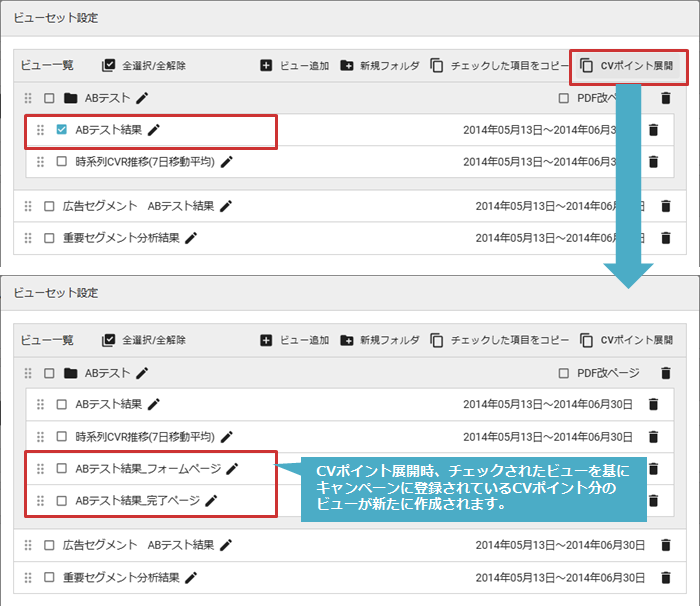
Task: Uncheck the checked ABテスト結果 checkbox, upper panel
Action: (x=62, y=130)
